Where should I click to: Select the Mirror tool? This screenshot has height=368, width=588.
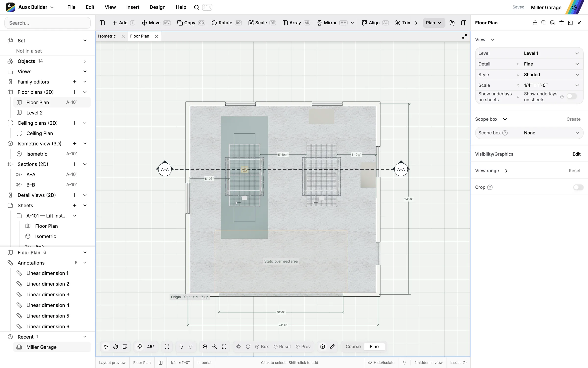332,23
